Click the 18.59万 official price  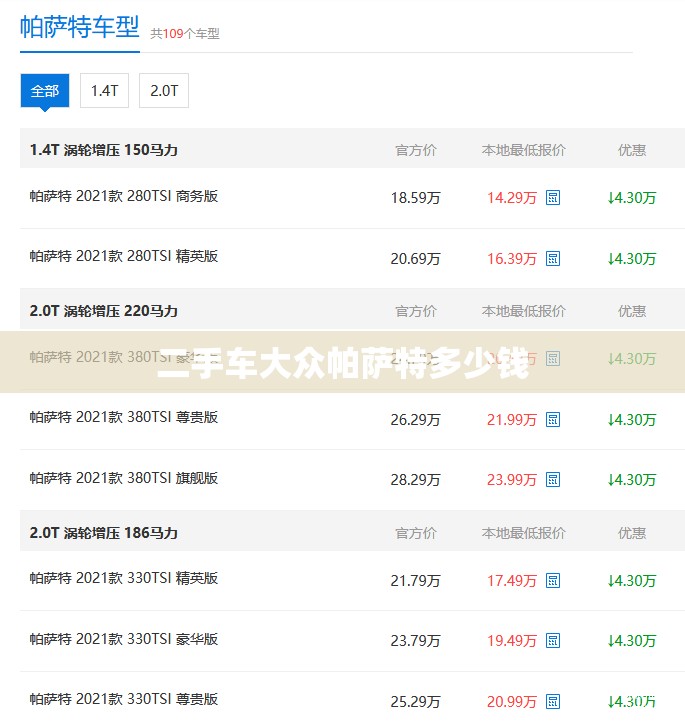pyautogui.click(x=415, y=198)
